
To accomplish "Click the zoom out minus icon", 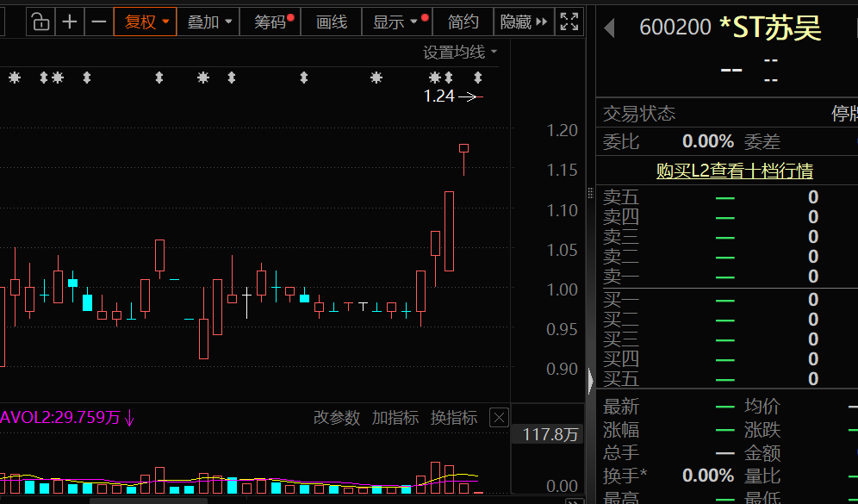I will (x=98, y=22).
